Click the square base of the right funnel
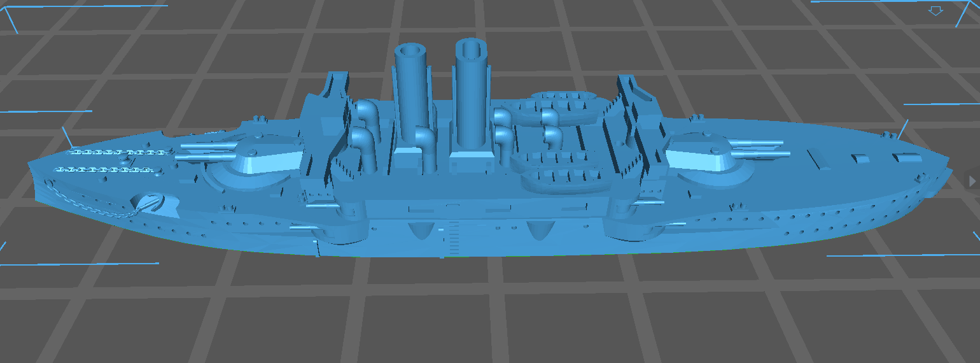The width and height of the screenshot is (980, 363). [x=472, y=160]
